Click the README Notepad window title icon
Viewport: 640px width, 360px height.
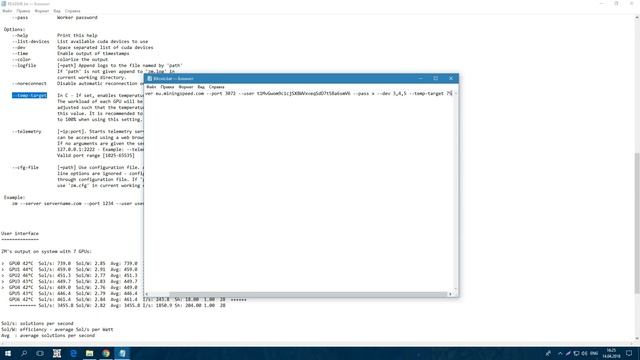[4, 4]
